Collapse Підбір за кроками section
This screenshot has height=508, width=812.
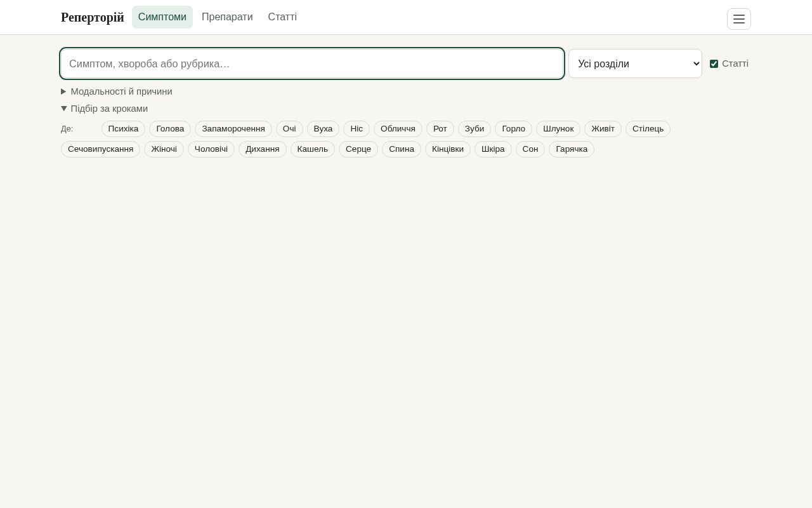(105, 109)
